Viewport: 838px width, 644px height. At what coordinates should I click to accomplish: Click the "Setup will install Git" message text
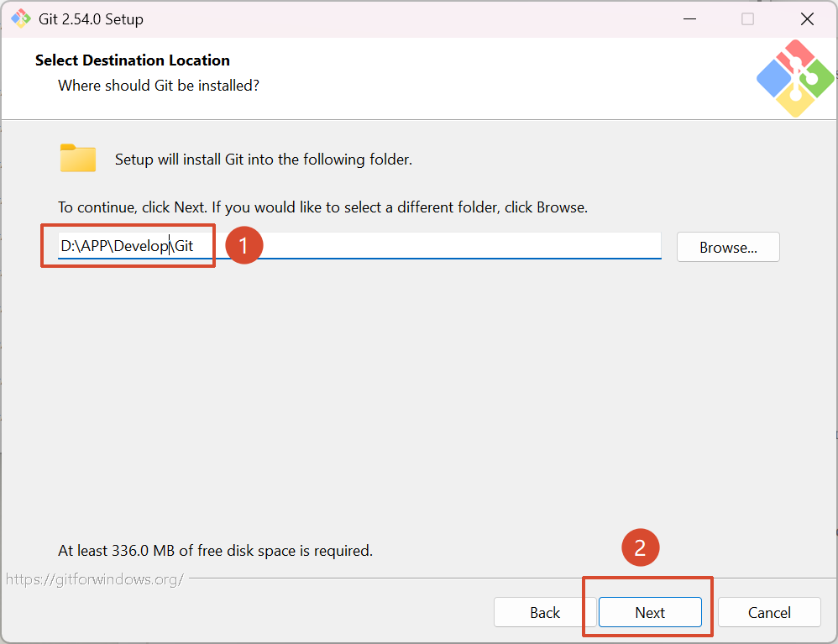coord(263,160)
